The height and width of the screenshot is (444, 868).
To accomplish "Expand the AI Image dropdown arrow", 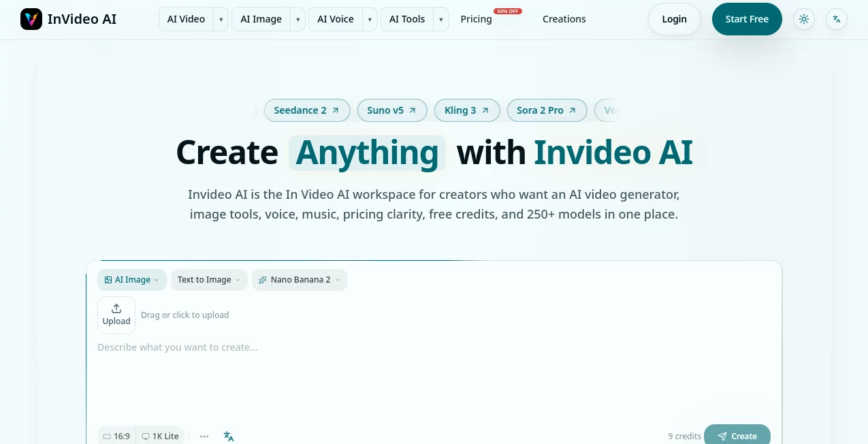I will coord(298,19).
